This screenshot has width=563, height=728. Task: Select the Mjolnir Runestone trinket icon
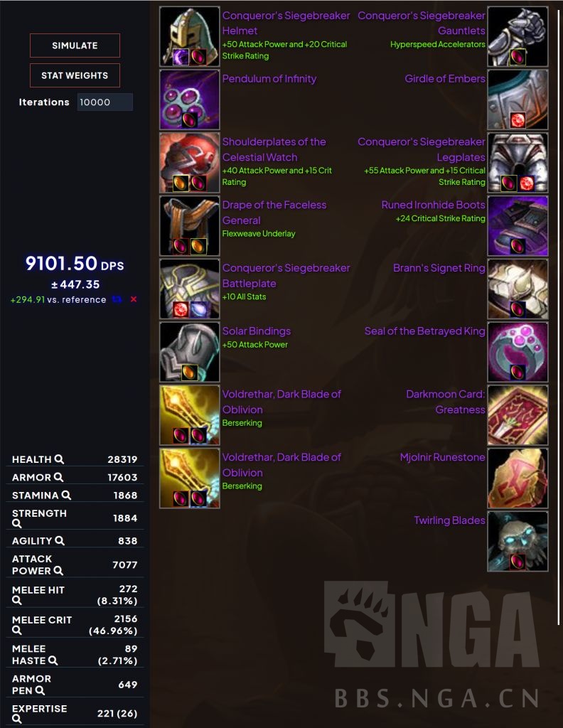518,478
